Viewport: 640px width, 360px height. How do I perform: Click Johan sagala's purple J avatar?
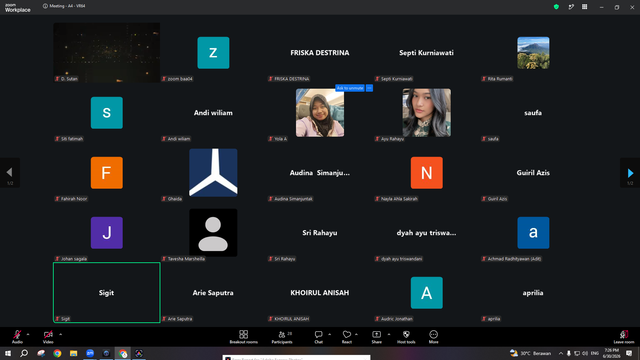coord(107,233)
